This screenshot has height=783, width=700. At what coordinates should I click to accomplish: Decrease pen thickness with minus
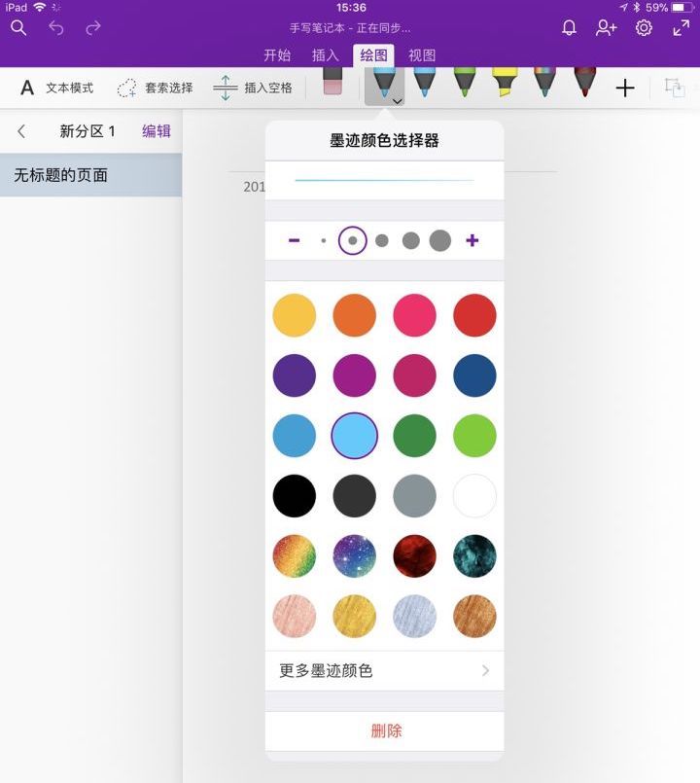[294, 240]
